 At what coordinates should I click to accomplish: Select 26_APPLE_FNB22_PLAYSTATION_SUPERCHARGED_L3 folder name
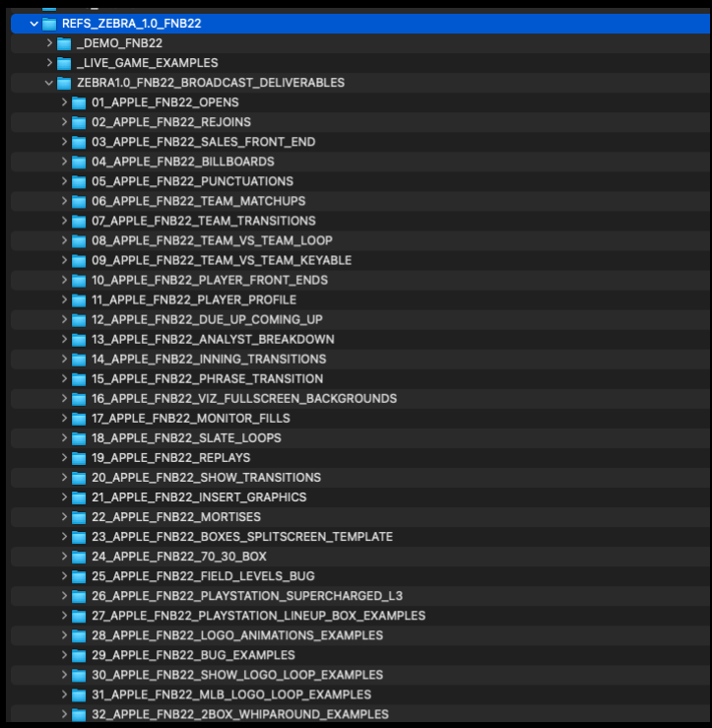tap(247, 596)
